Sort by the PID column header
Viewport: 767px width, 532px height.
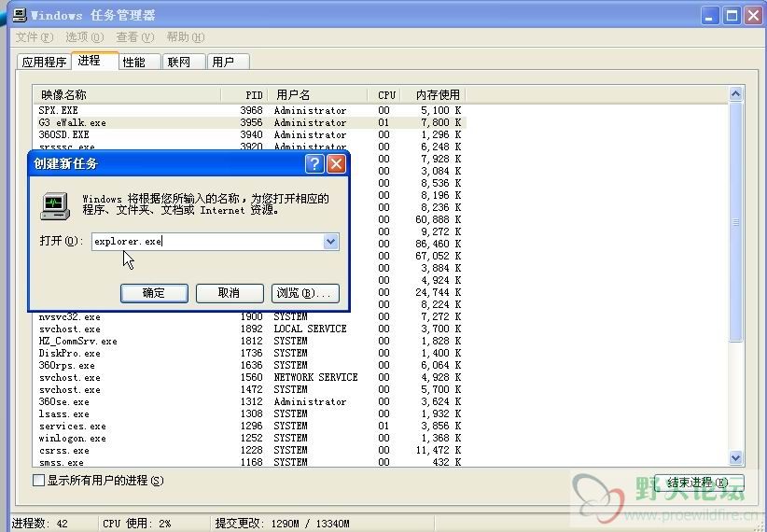coord(244,95)
